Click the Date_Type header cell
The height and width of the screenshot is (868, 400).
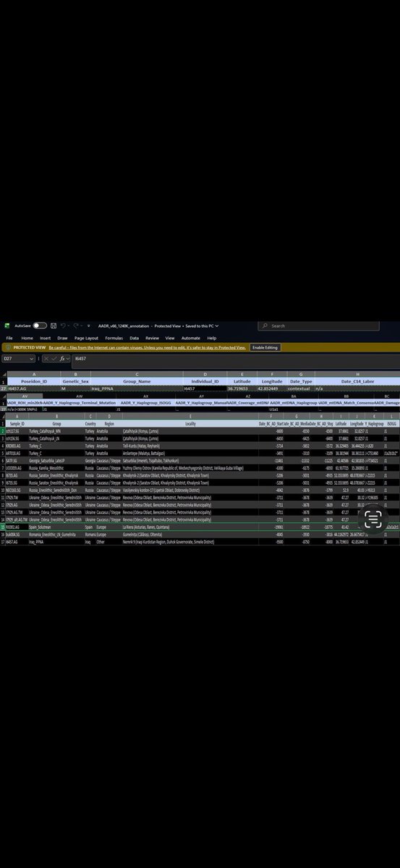pyautogui.click(x=301, y=380)
